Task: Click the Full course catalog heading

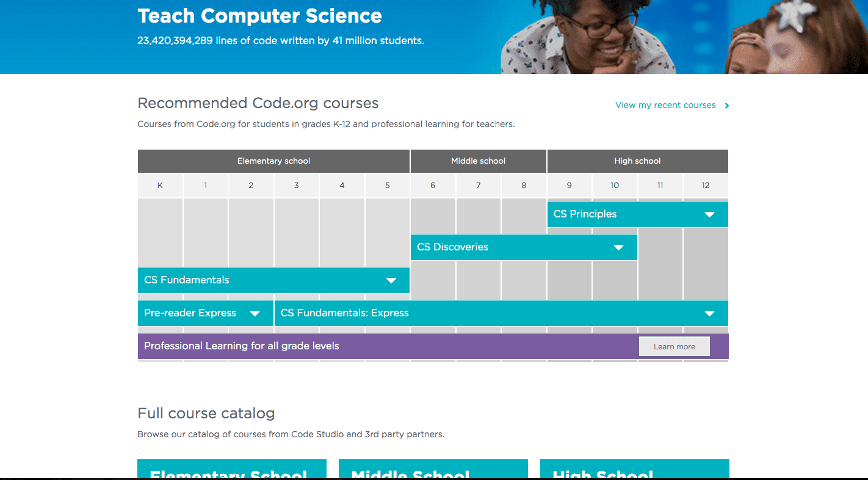Action: coord(206,413)
